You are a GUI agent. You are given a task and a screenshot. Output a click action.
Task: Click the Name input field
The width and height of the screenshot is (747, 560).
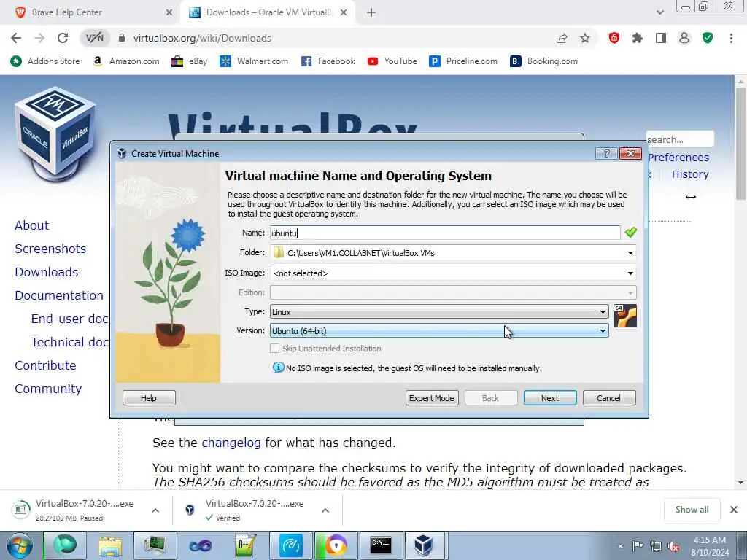point(445,233)
